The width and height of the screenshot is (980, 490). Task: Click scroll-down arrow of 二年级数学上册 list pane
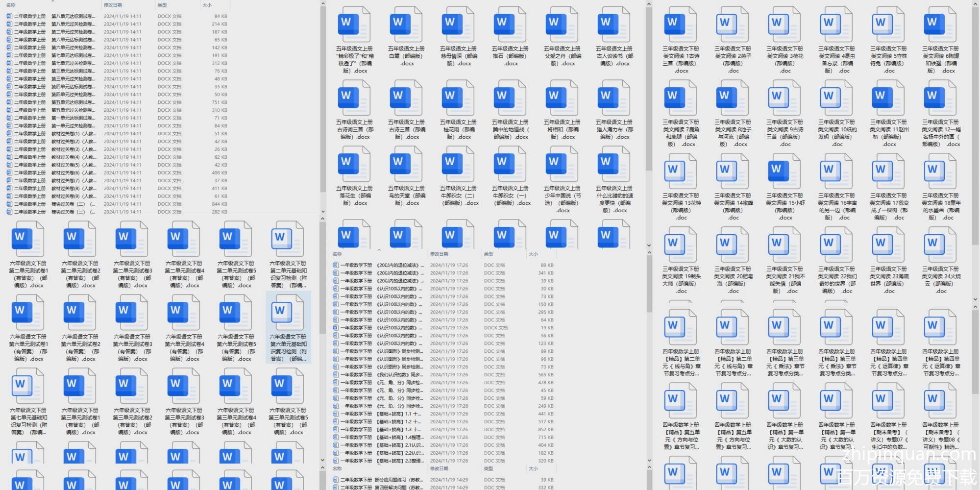[322, 212]
